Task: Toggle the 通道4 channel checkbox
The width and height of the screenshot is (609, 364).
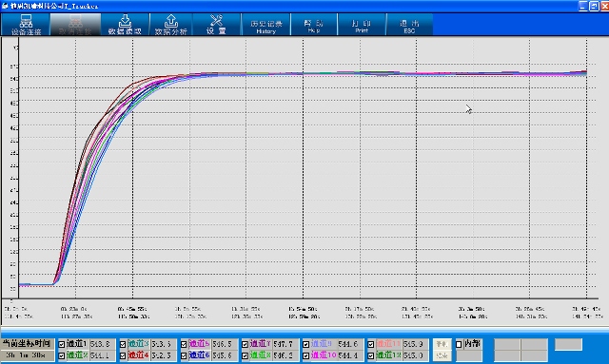Action: 123,355
